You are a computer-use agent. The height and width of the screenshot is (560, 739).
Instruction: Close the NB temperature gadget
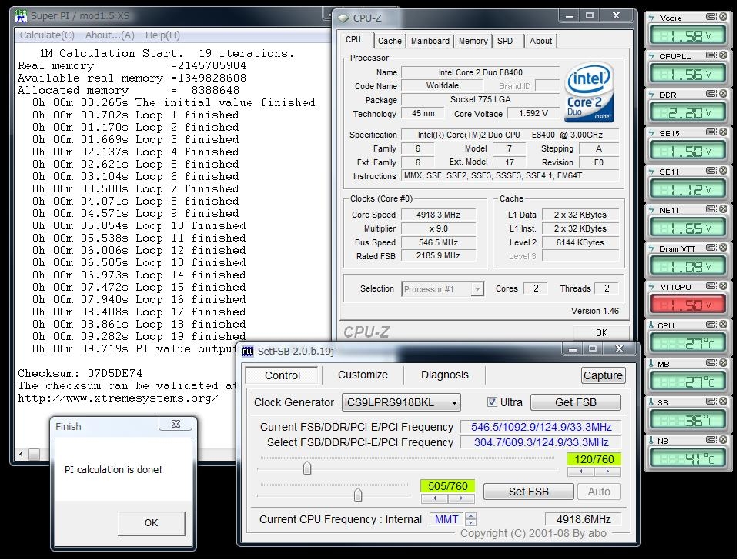pyautogui.click(x=723, y=440)
